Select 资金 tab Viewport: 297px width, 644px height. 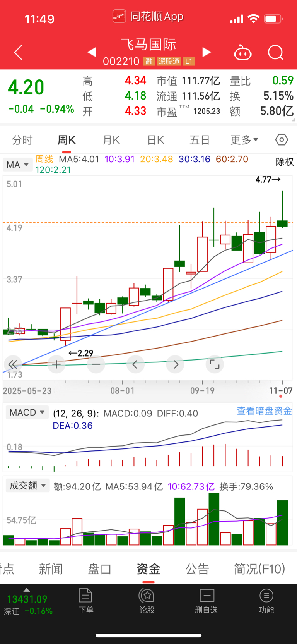(148, 569)
